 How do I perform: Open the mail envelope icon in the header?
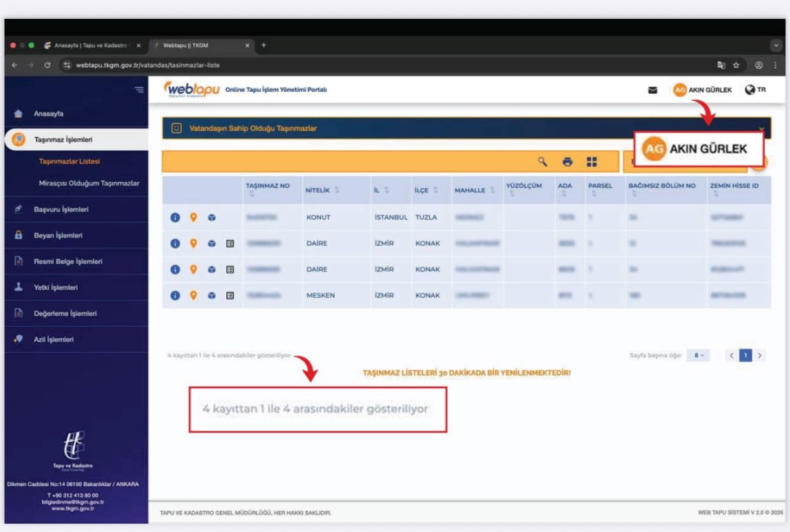pyautogui.click(x=653, y=90)
